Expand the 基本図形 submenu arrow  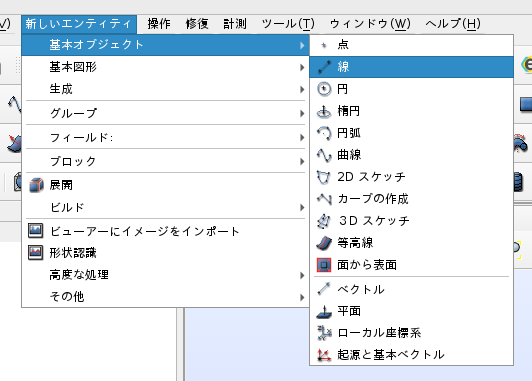[302, 67]
